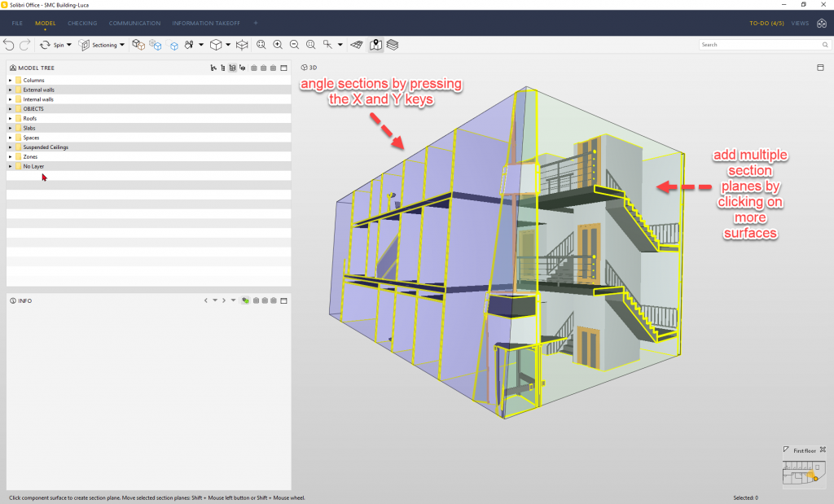Click Zoom to fit magnifier icon
This screenshot has height=504, width=834.
(x=261, y=45)
